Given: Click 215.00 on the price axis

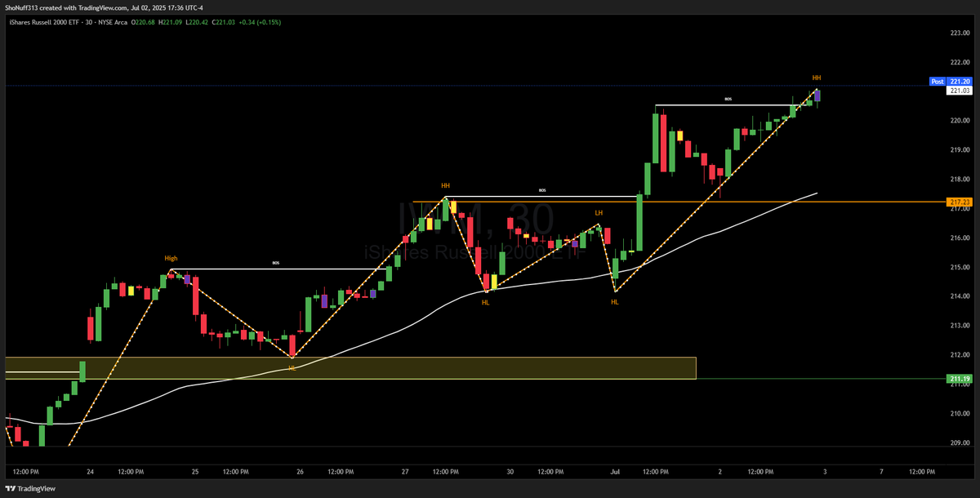Looking at the screenshot, I should (x=960, y=267).
